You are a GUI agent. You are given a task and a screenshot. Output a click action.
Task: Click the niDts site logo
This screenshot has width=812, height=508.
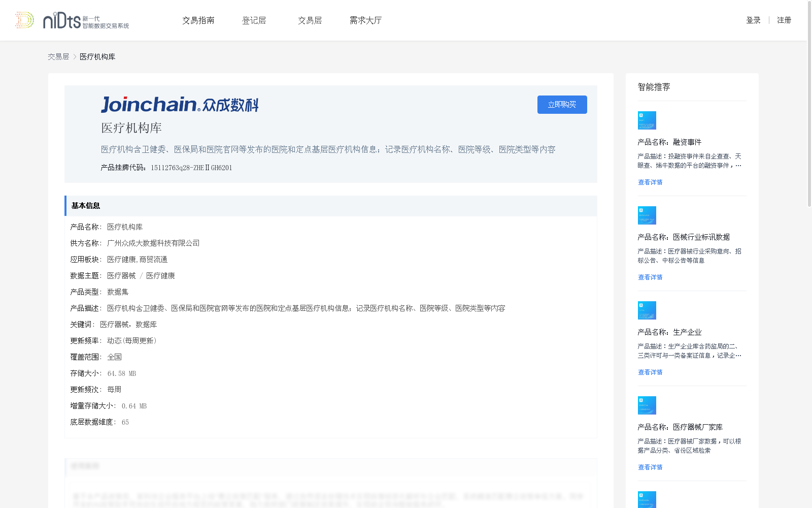(x=72, y=20)
